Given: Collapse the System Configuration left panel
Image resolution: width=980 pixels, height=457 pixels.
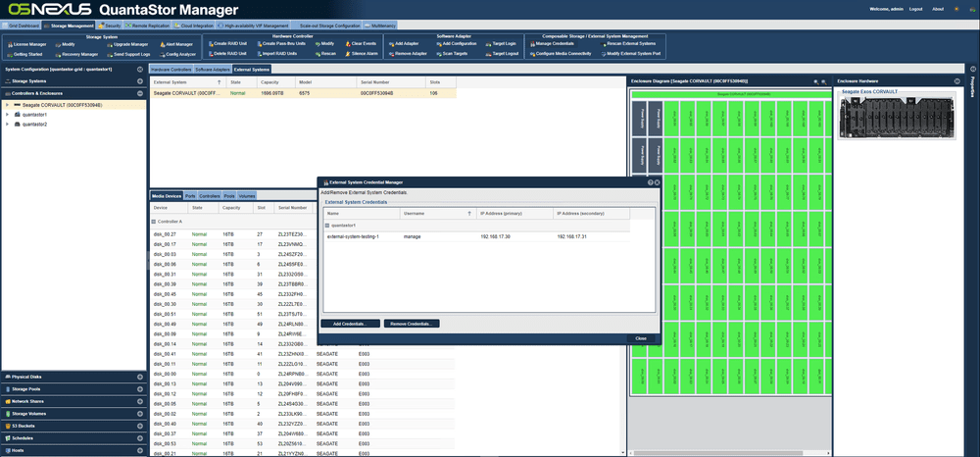Looking at the screenshot, I should coord(140,70).
